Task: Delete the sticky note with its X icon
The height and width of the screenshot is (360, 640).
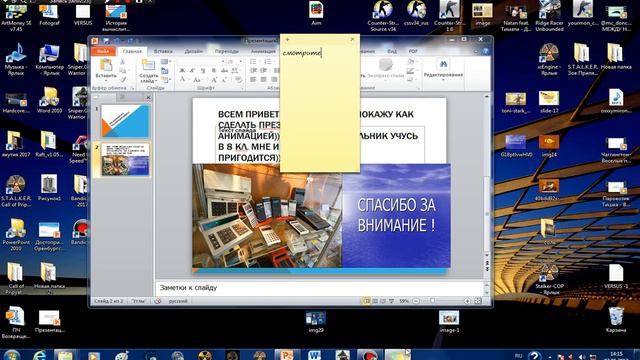Action: point(352,40)
